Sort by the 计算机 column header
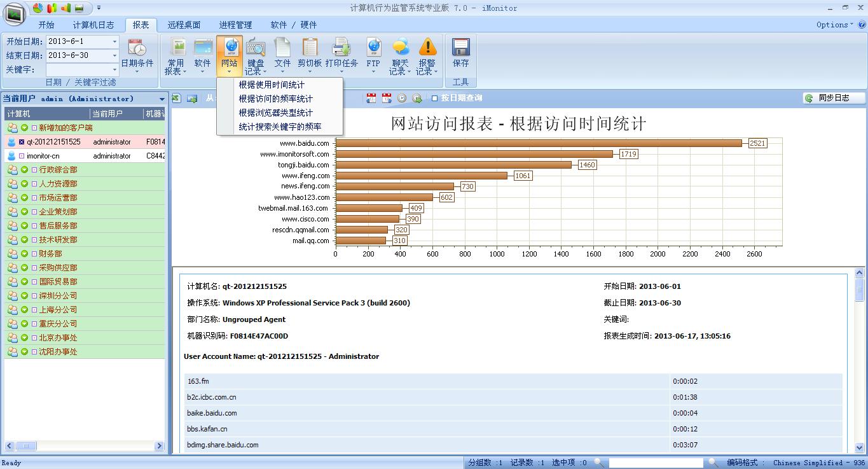 (x=47, y=114)
